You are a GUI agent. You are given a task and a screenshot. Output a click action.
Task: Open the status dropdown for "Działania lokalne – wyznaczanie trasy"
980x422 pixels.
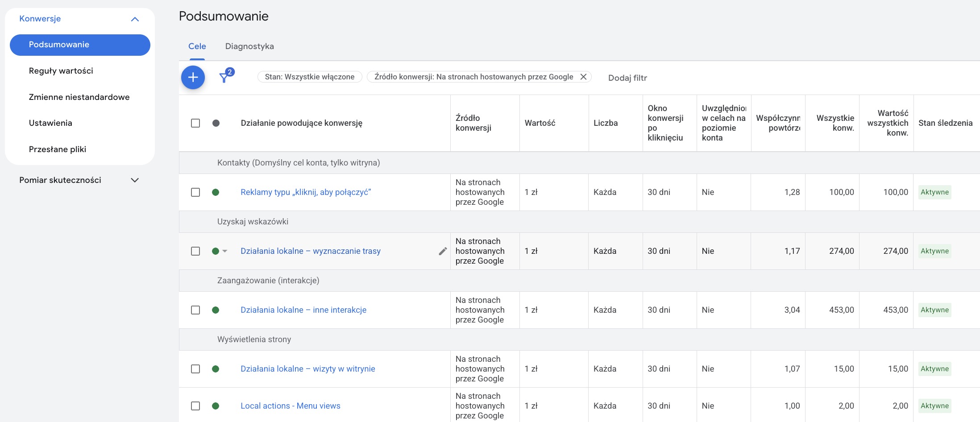(225, 251)
